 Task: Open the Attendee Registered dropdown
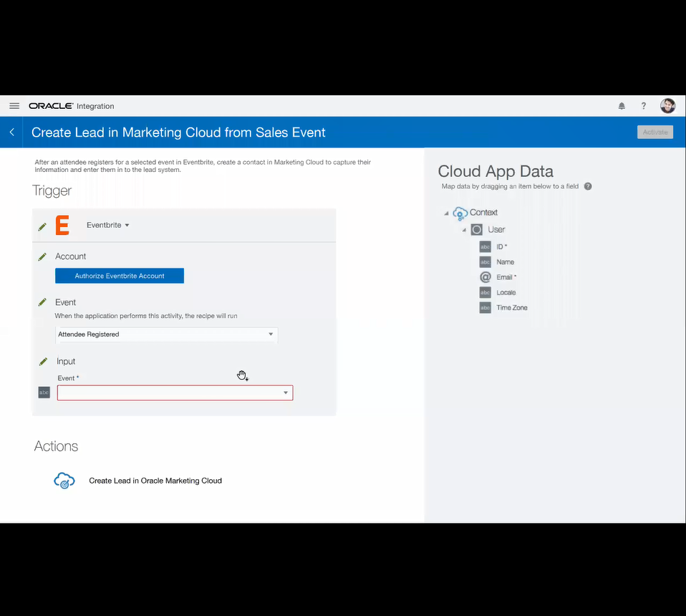(x=166, y=335)
